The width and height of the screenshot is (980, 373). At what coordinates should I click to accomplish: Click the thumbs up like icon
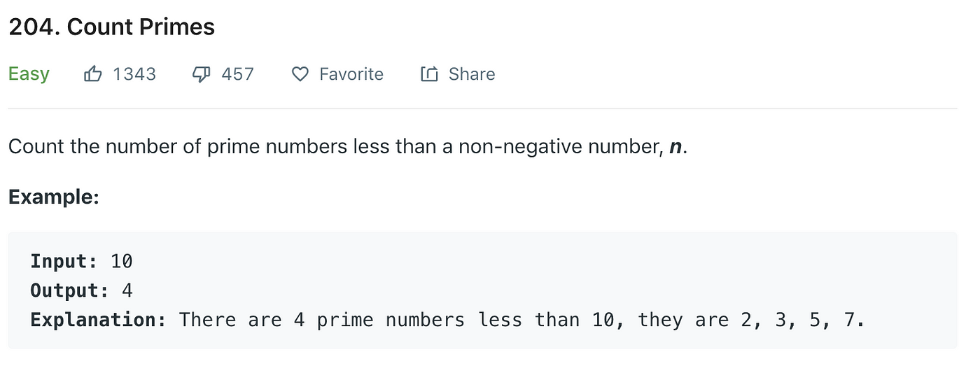pos(92,73)
